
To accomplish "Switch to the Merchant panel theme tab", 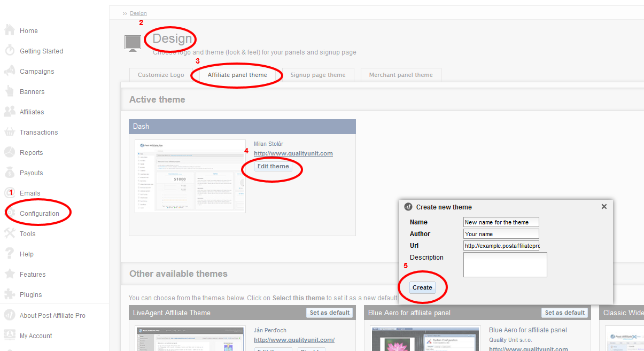I will (401, 75).
